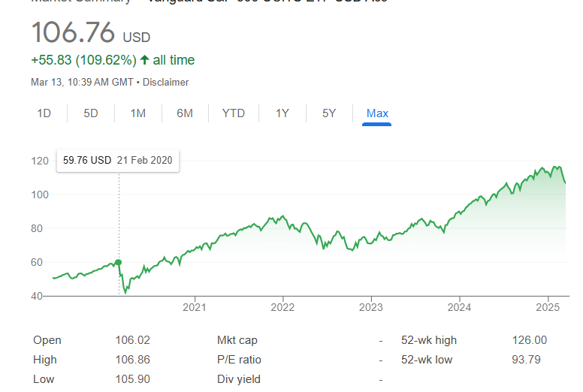583x392 pixels.
Task: Click the 59.76 USD tooltip box
Action: 118,161
